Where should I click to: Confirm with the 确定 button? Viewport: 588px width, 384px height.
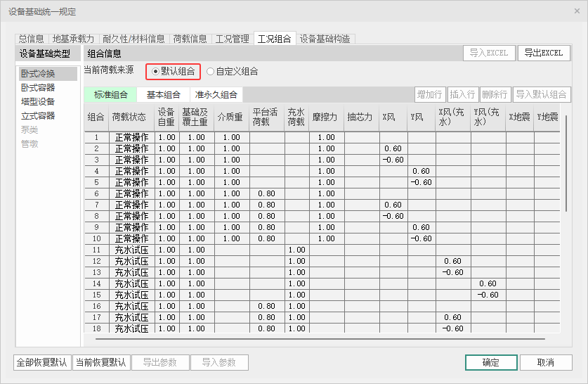pyautogui.click(x=491, y=362)
